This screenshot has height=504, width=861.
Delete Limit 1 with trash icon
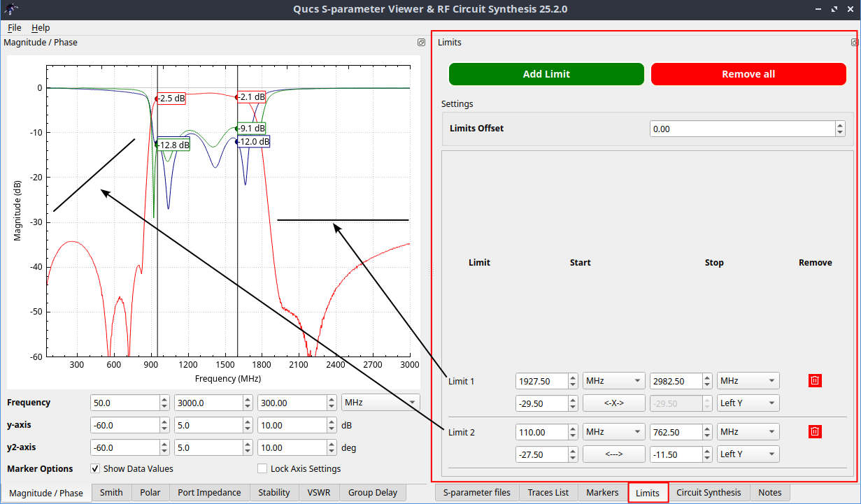pos(815,381)
